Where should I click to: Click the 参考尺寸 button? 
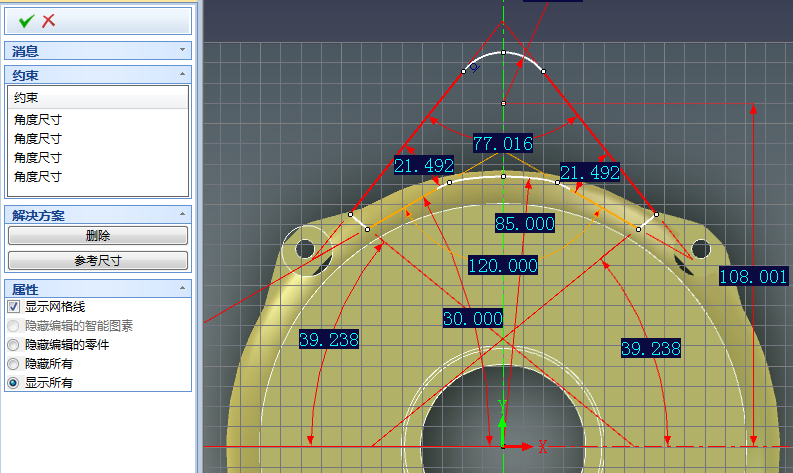pos(98,261)
